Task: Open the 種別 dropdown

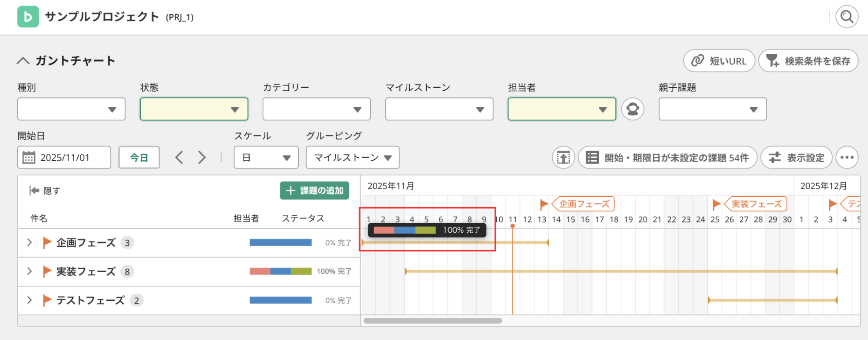Action: [71, 109]
